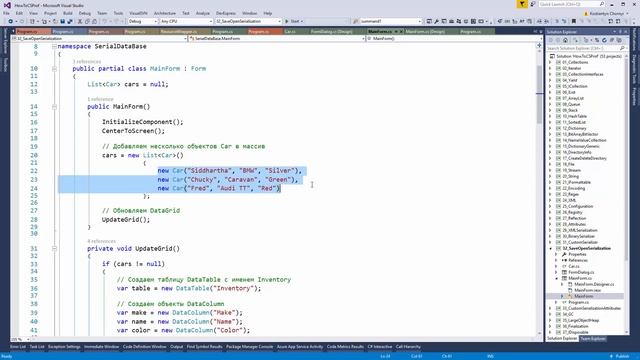Click the Copy toolbar icon
640x360 pixels.
point(87,21)
